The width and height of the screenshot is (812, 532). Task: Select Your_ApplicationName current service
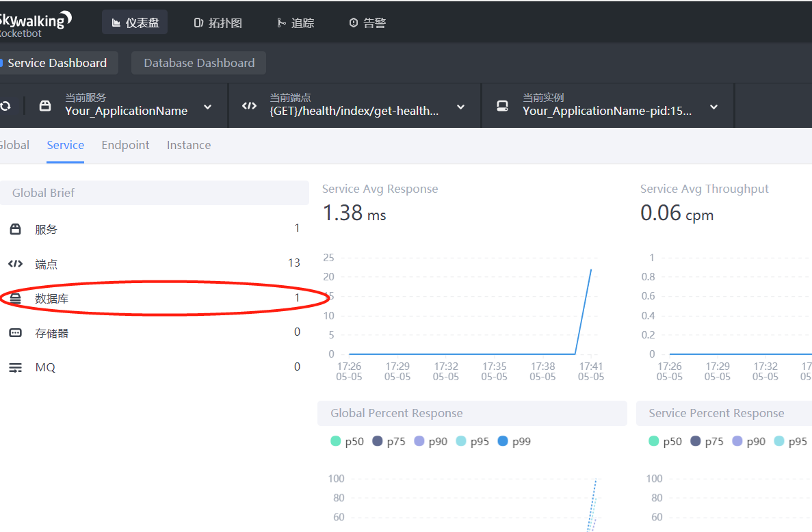(x=127, y=111)
